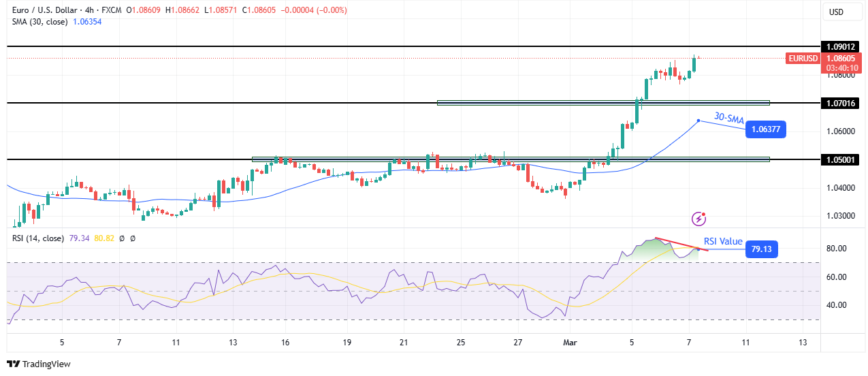Viewport: 868px width, 376px height.
Task: Click the purple lightning bolt event icon
Action: 698,219
